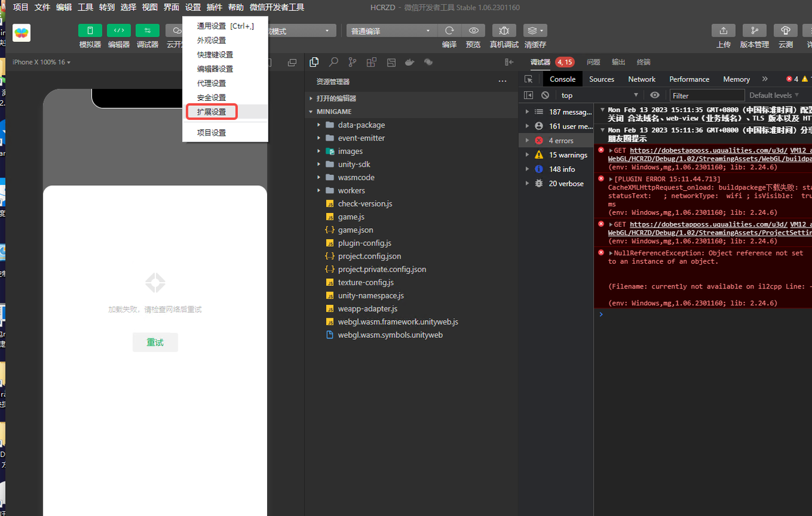Expand the wasmcode folder
Viewport: 812px width, 516px height.
tap(411, 177)
